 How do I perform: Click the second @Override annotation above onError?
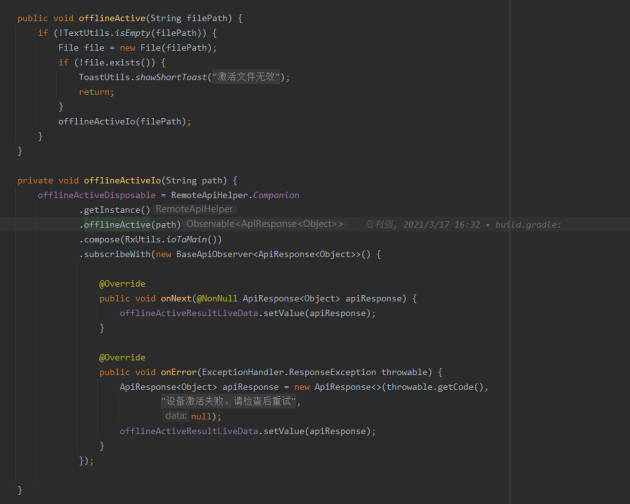coord(122,357)
